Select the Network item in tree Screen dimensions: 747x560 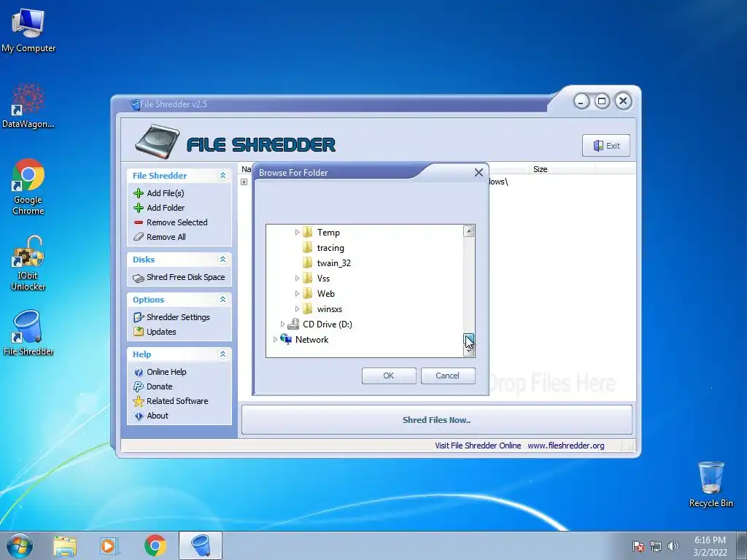(x=311, y=340)
